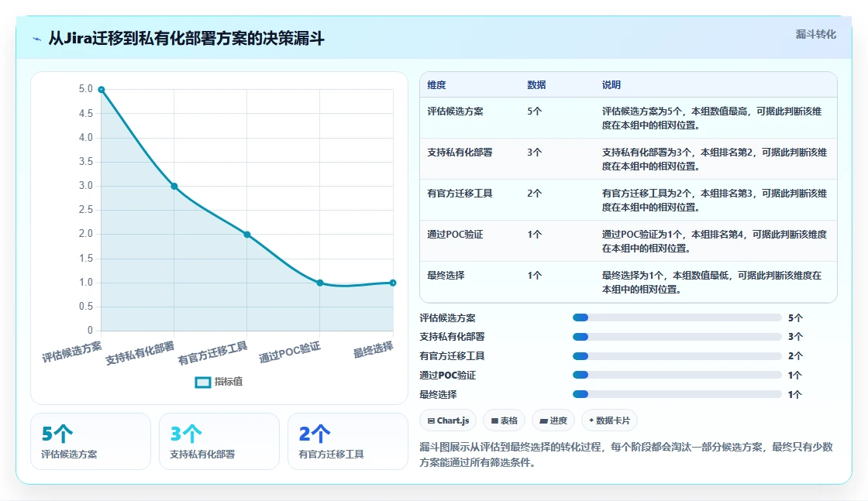Click the 评估候选方案 x-axis label
The image size is (868, 501).
click(72, 352)
